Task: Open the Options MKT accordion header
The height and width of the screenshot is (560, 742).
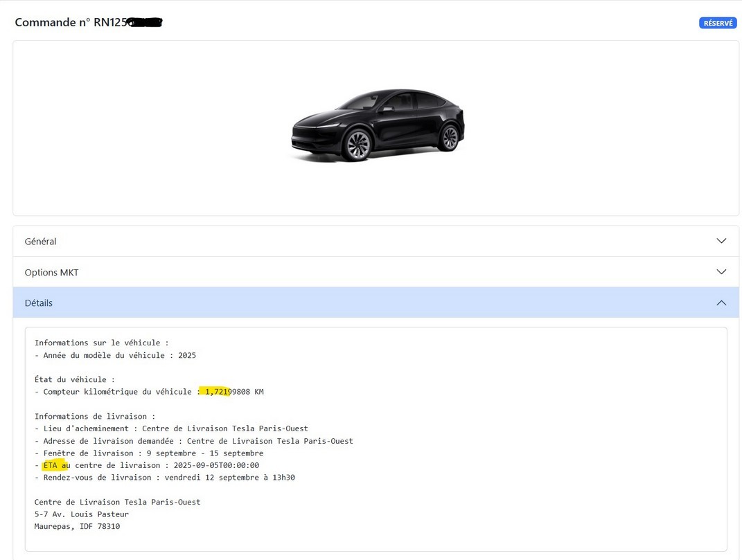Action: (376, 272)
